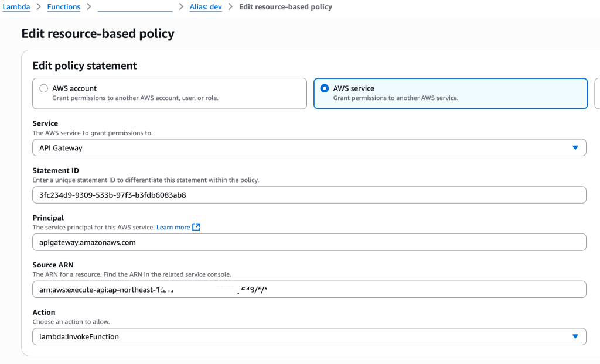
Task: Focus the Principal field with apigateway.amazonaws.com
Action: tap(309, 242)
